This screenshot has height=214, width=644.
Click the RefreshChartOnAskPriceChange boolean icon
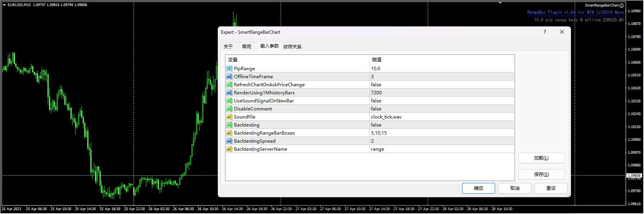(x=229, y=85)
